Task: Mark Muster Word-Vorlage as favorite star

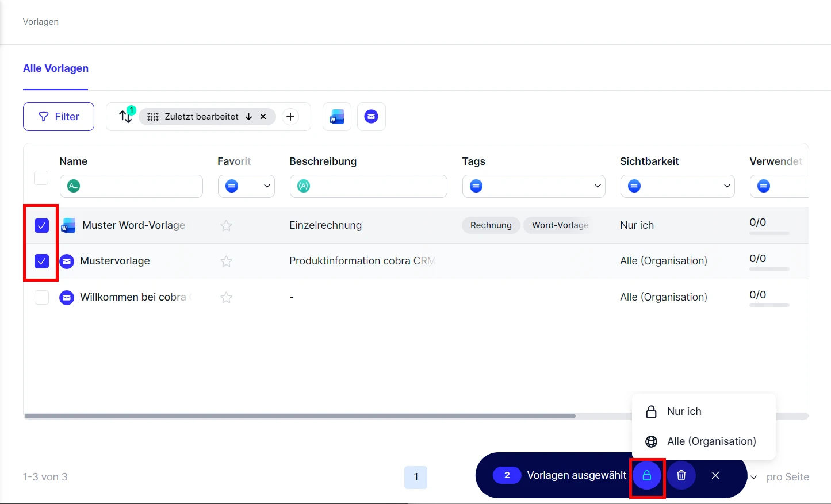Action: (227, 226)
